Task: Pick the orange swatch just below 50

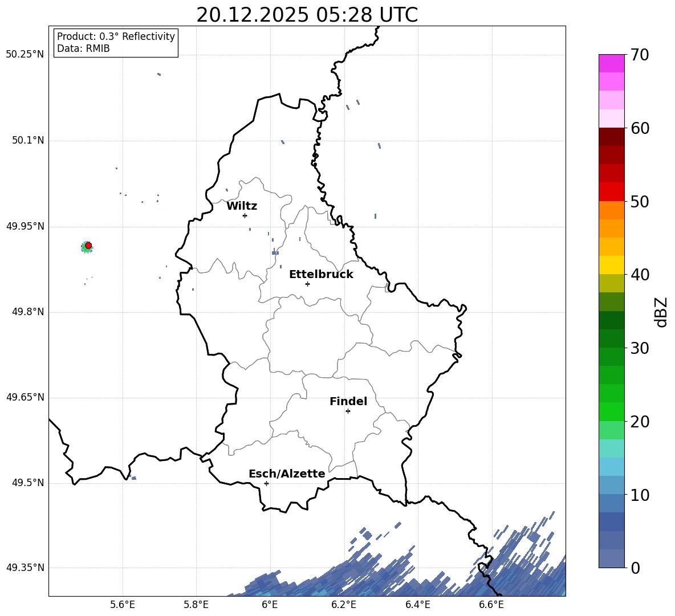Action: pos(611,210)
